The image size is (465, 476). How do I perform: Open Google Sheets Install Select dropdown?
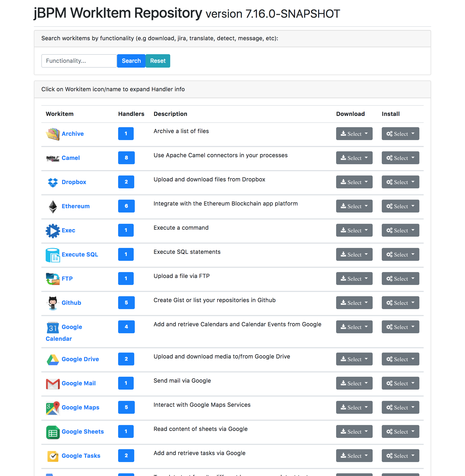coord(401,431)
